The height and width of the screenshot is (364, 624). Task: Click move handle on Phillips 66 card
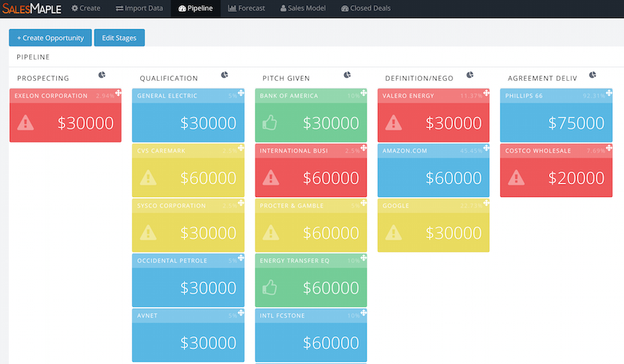pos(608,94)
